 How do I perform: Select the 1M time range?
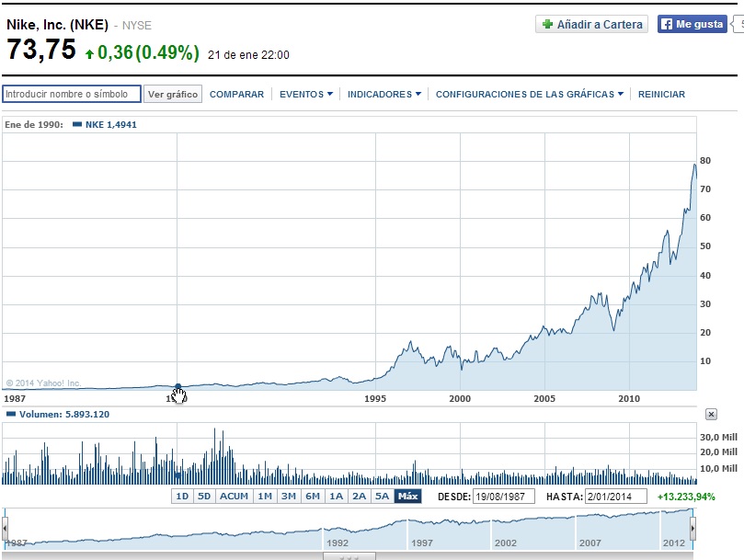pyautogui.click(x=265, y=497)
